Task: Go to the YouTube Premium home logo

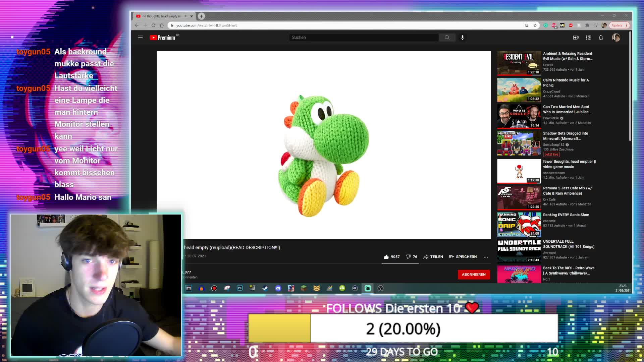Action: point(163,38)
